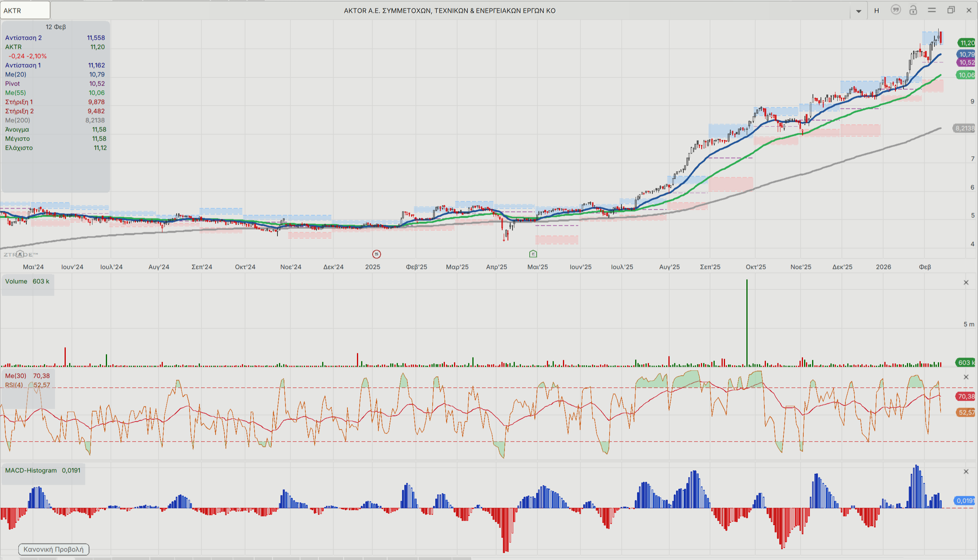Expand the symbol name dropdown arrow
This screenshot has width=978, height=560.
(858, 11)
